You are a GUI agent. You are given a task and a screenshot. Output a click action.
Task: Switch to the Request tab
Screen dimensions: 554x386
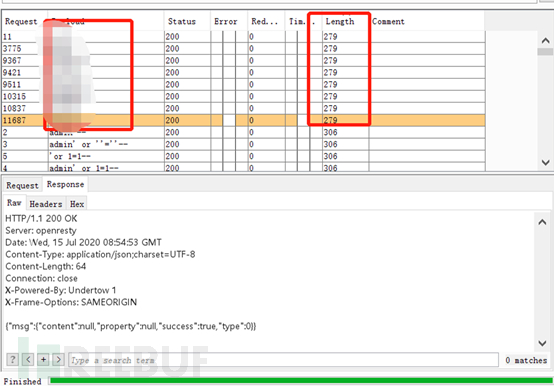click(x=22, y=185)
